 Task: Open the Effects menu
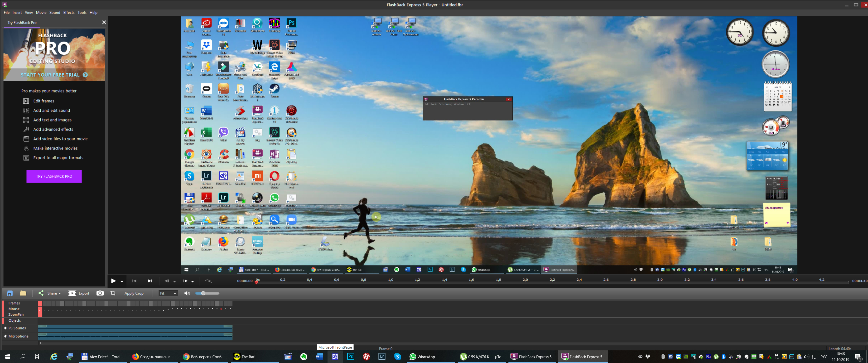tap(69, 12)
